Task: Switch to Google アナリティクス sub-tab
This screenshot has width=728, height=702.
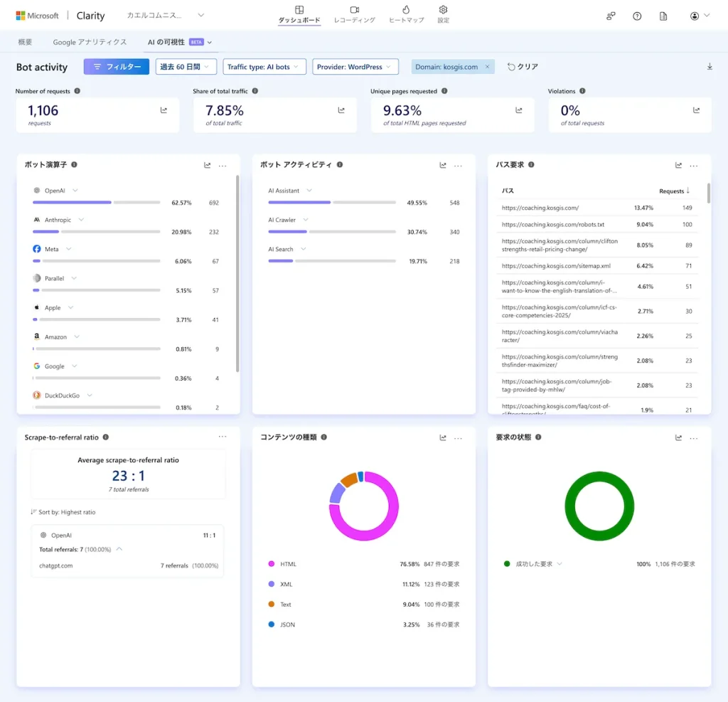Action: [90, 42]
